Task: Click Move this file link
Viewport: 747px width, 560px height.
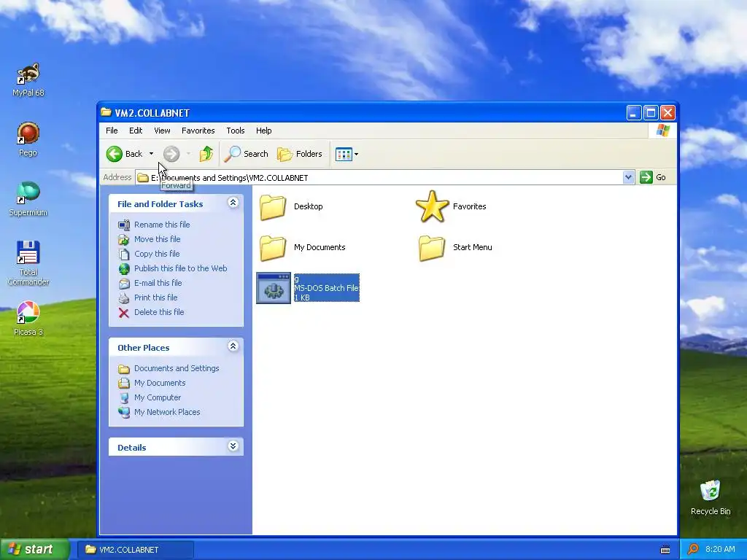Action: tap(158, 239)
